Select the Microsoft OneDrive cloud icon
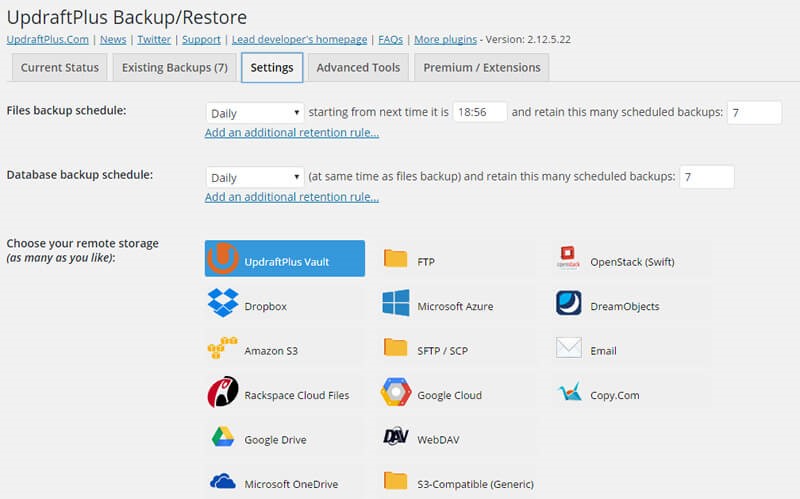This screenshot has width=800, height=499. (223, 481)
